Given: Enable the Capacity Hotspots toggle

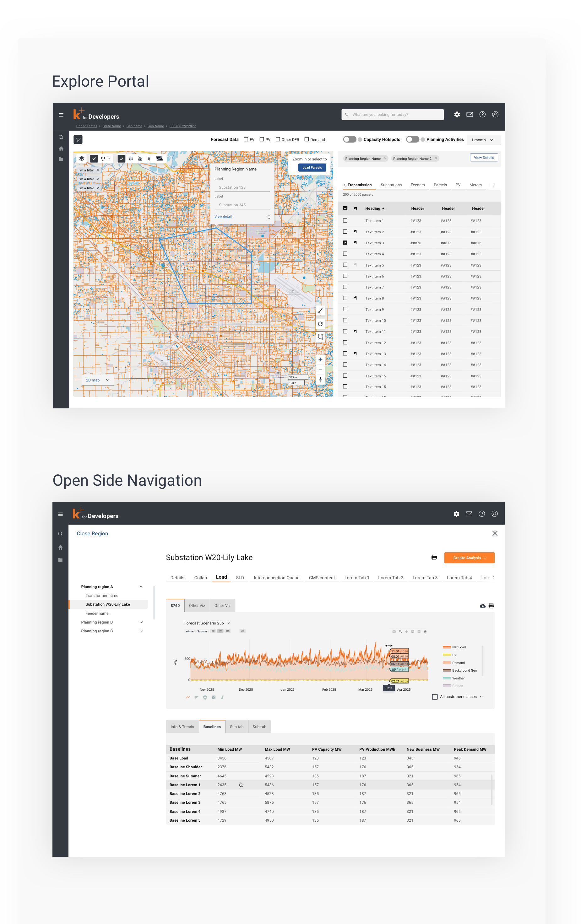Looking at the screenshot, I should click(350, 139).
